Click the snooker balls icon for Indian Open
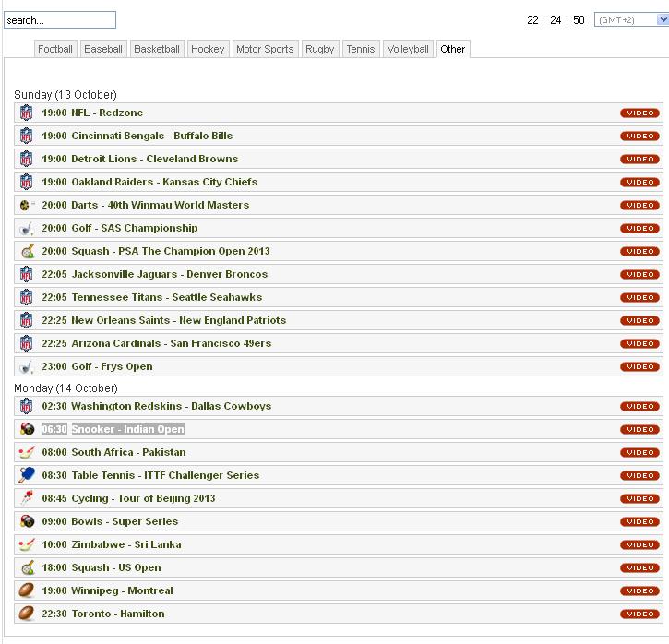Screen dimensions: 669x644 (x=27, y=429)
